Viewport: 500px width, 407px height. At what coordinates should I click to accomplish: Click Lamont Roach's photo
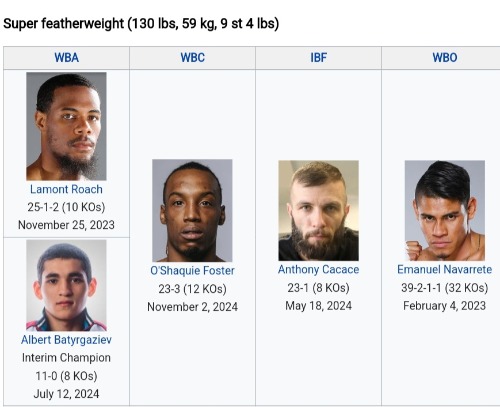pos(66,126)
